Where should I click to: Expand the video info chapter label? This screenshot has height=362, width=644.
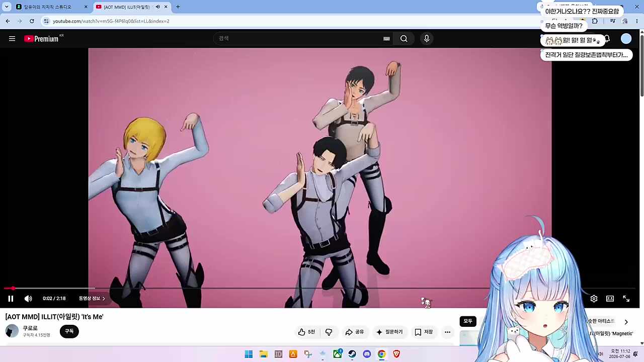pos(92,299)
